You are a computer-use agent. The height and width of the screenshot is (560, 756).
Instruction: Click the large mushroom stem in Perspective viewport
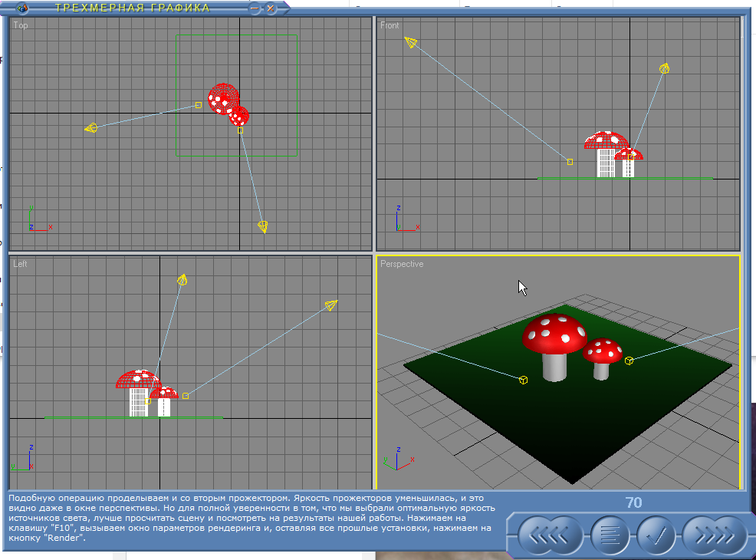click(554, 368)
